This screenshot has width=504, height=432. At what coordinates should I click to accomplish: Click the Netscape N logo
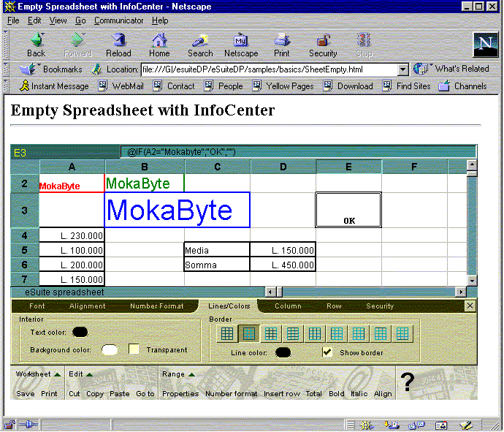click(485, 45)
